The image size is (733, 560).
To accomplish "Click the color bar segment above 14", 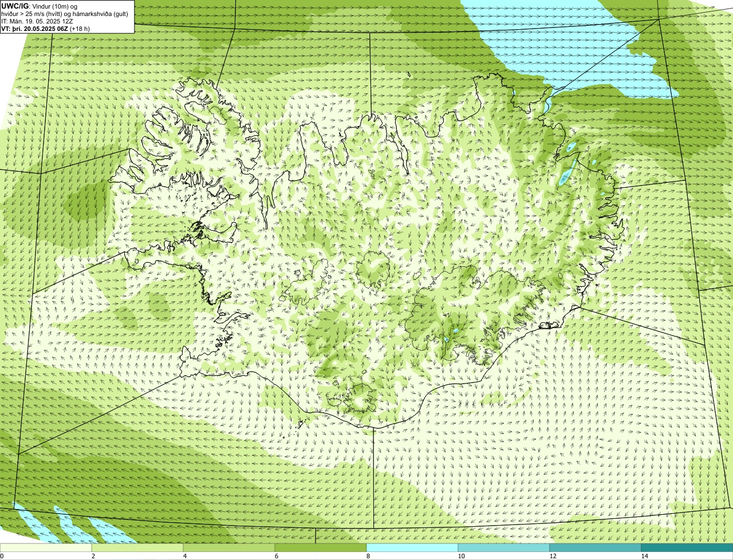I will 687,547.
